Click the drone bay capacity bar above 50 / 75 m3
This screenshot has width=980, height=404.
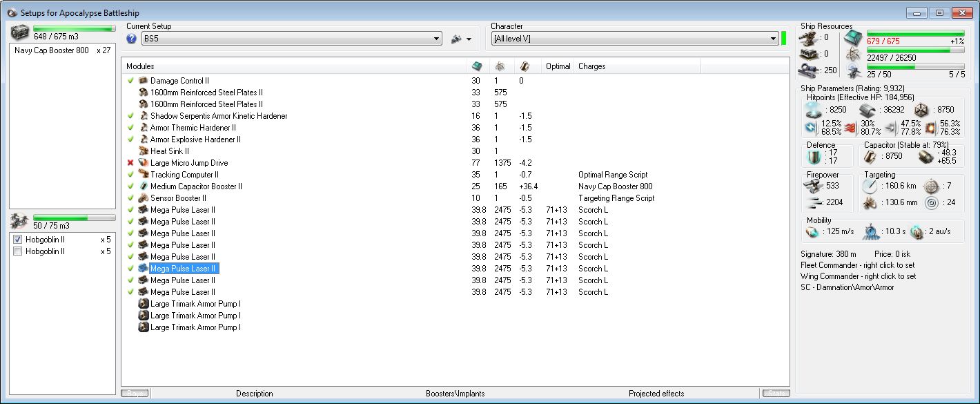(74, 218)
